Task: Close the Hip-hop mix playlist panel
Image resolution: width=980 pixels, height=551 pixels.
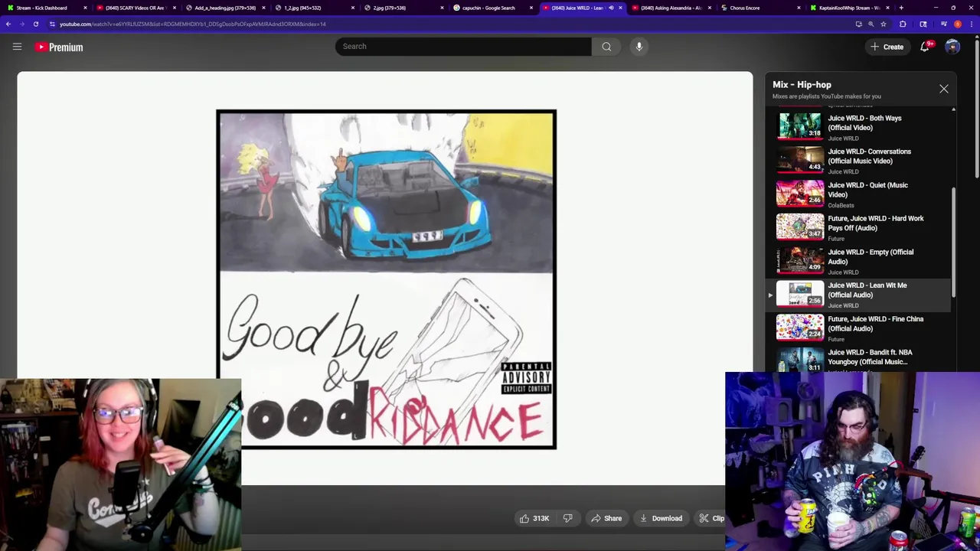Action: [x=943, y=89]
